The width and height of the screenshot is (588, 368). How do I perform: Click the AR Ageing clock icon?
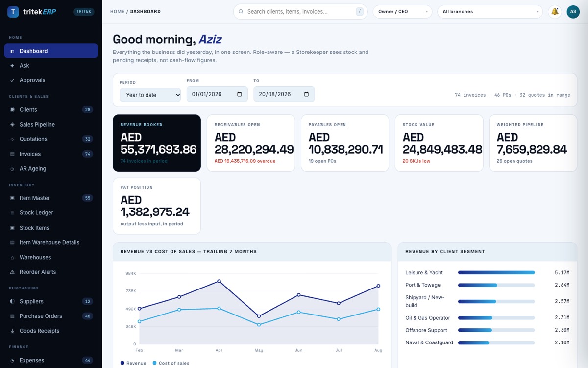(x=12, y=169)
